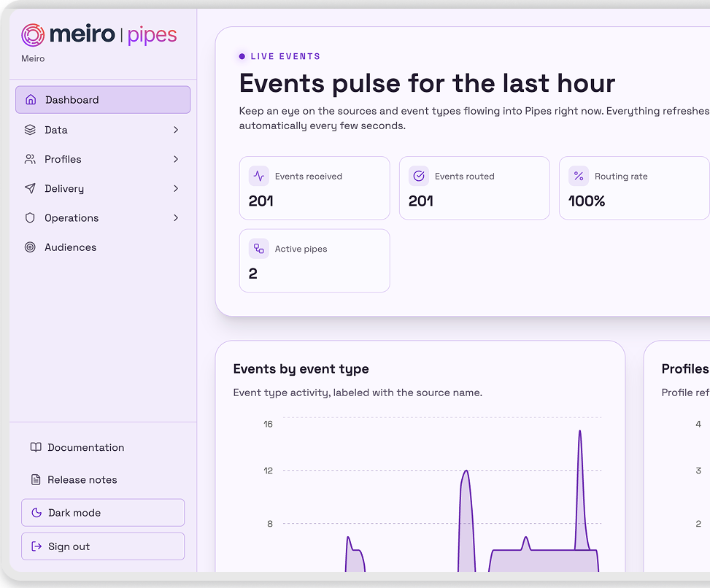Click the 'Events pulse for the last hour' heading

(x=427, y=83)
